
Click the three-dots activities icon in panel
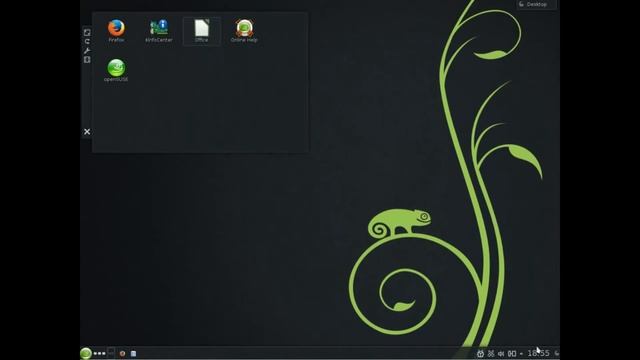coord(99,353)
